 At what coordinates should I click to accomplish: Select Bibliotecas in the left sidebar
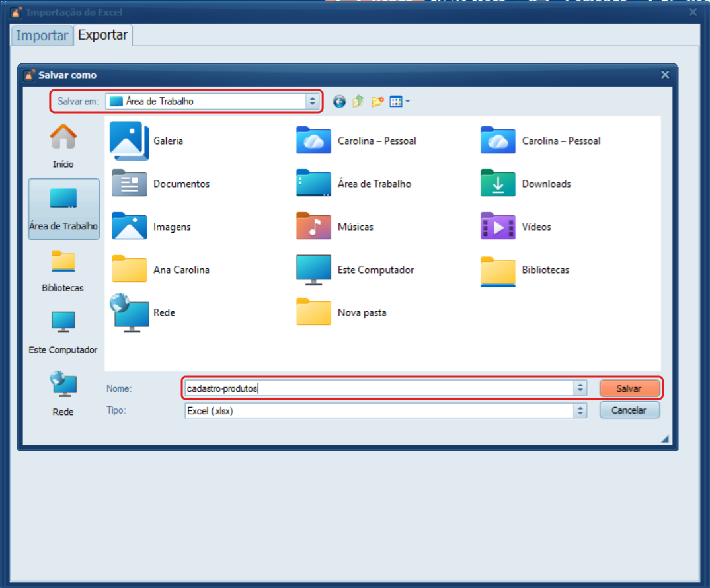click(x=63, y=270)
